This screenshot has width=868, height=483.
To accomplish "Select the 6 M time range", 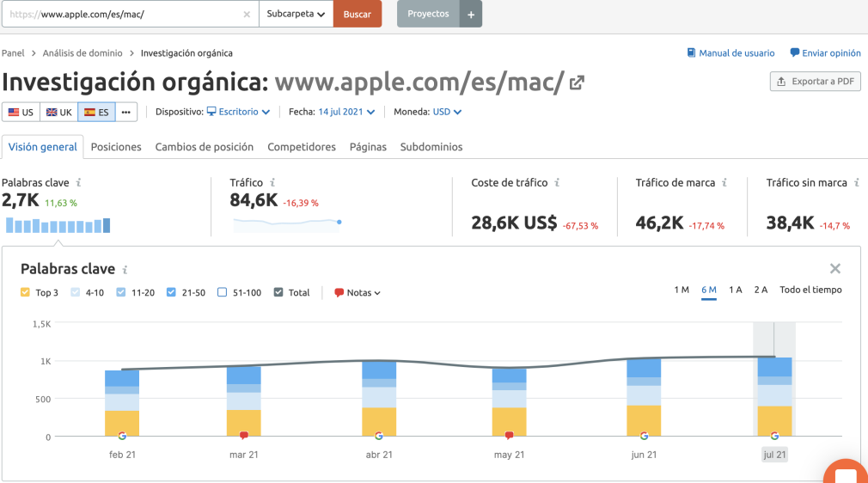I will 709,290.
